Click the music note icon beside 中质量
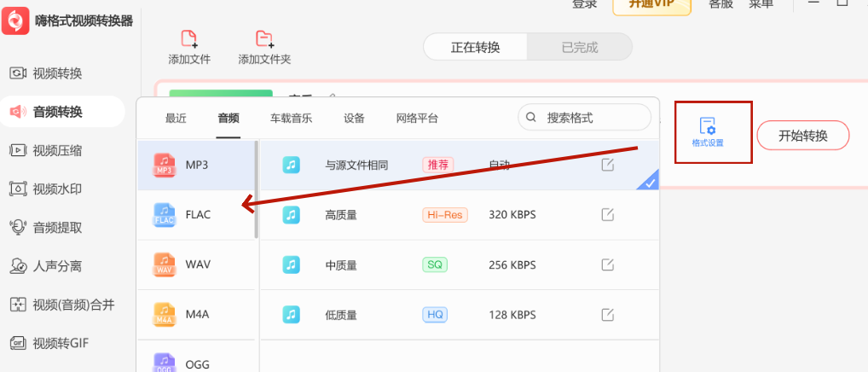868x372 pixels. pyautogui.click(x=291, y=264)
